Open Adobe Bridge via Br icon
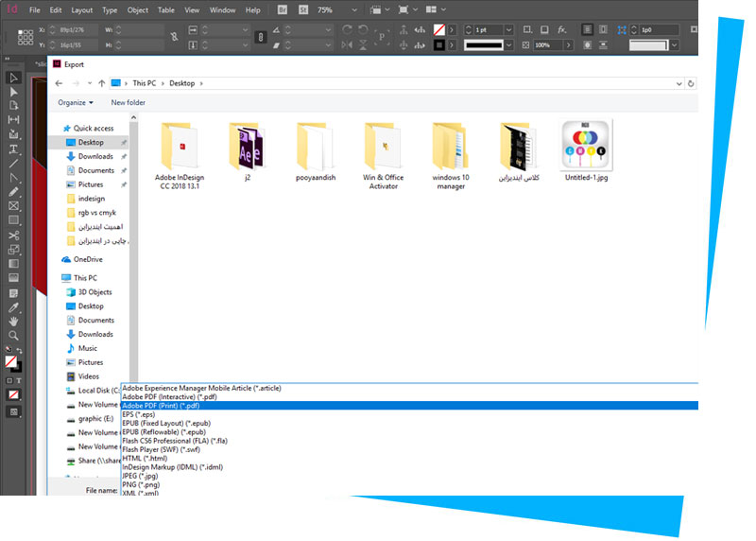756x541 pixels. 283,9
